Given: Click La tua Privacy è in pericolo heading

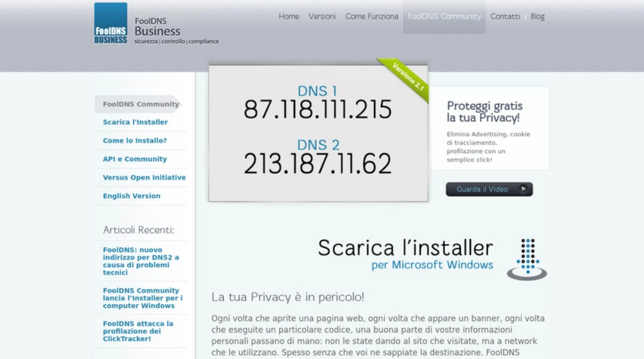Looking at the screenshot, I should tap(288, 297).
